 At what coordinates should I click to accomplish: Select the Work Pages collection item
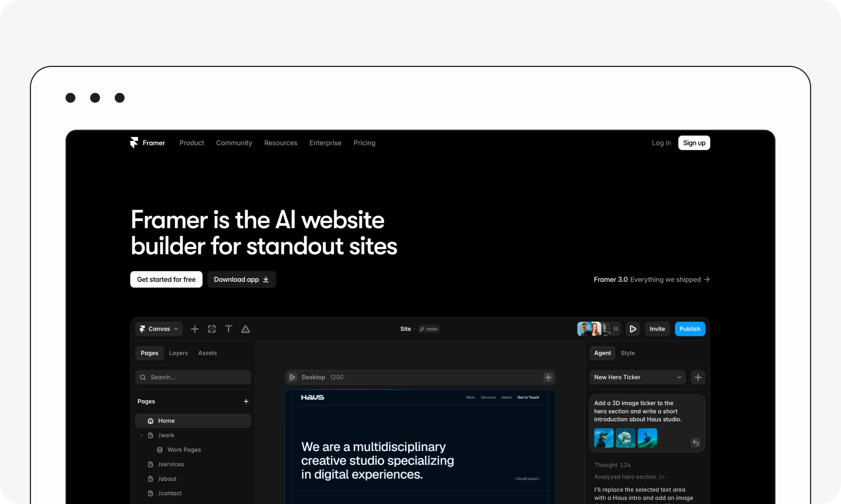click(184, 450)
